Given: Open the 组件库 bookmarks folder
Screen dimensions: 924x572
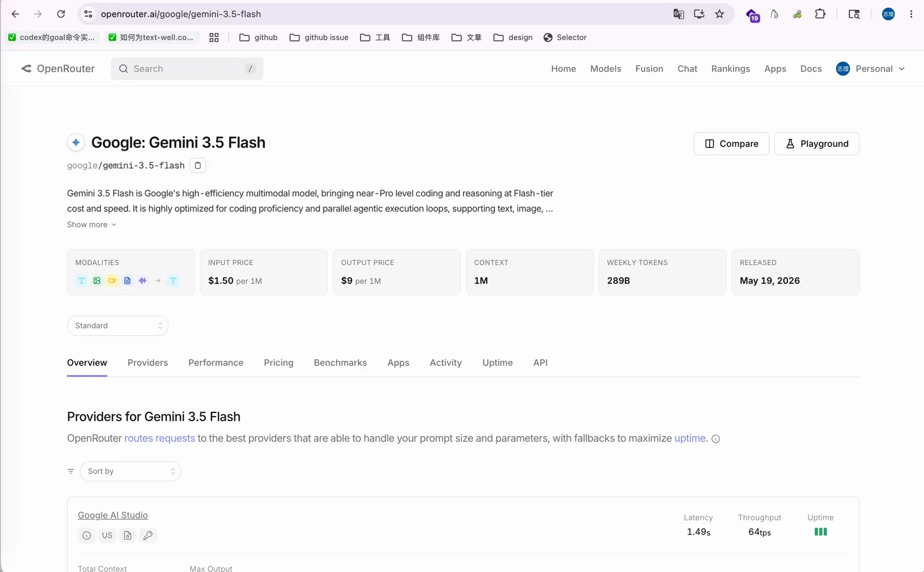Looking at the screenshot, I should 421,38.
